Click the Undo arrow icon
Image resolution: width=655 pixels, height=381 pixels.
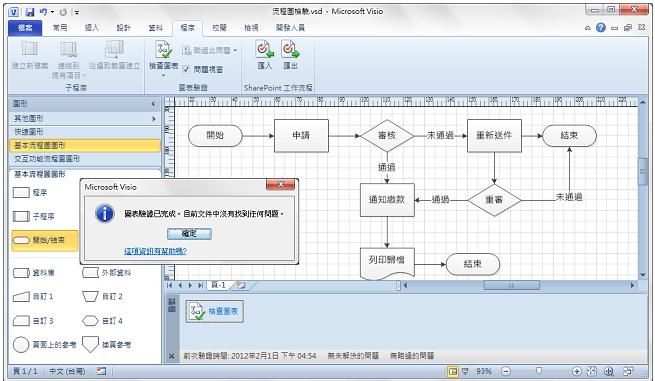(x=43, y=12)
